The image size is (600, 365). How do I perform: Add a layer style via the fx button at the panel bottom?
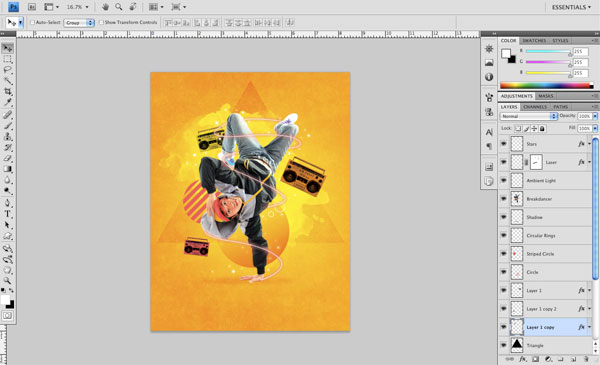click(x=522, y=359)
